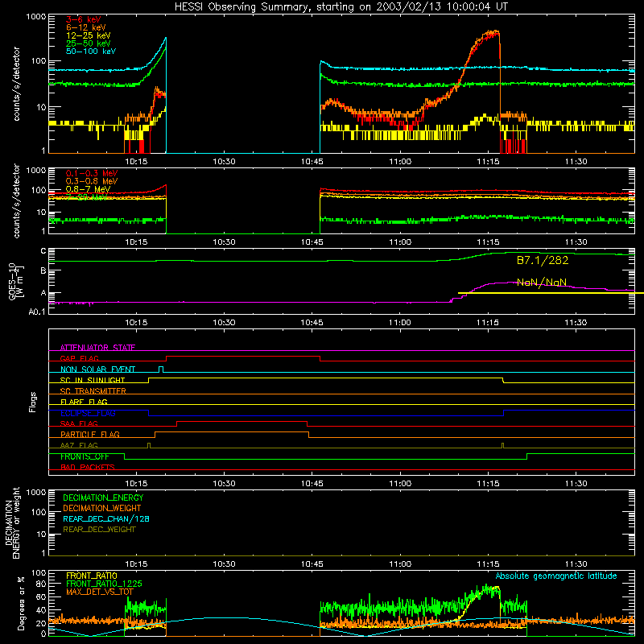Click the B7.1/282 flare annotation
Image resolution: width=644 pixels, height=644 pixels.
coord(542,260)
